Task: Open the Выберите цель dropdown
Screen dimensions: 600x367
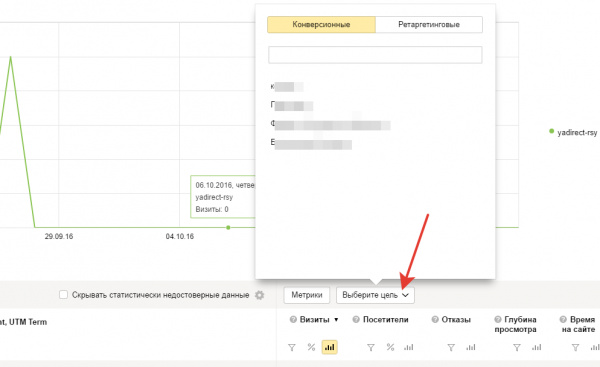Action: pos(375,295)
